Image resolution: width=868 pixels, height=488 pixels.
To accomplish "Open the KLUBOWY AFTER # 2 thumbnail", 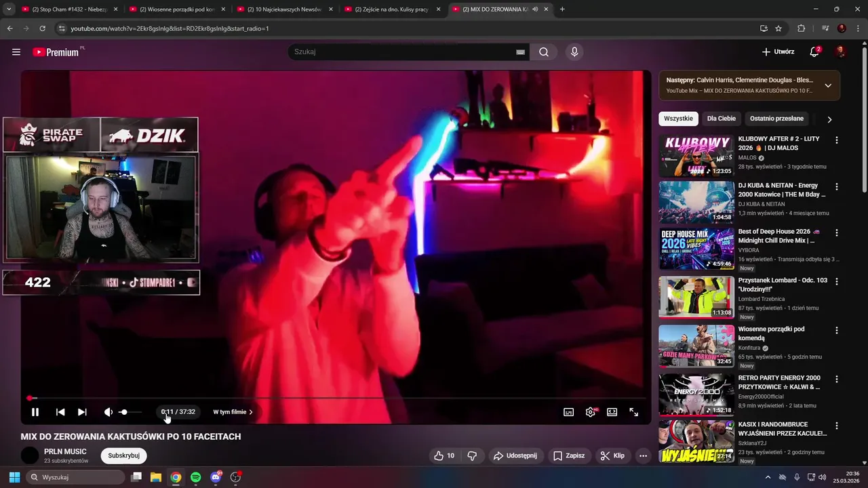I will (x=696, y=156).
